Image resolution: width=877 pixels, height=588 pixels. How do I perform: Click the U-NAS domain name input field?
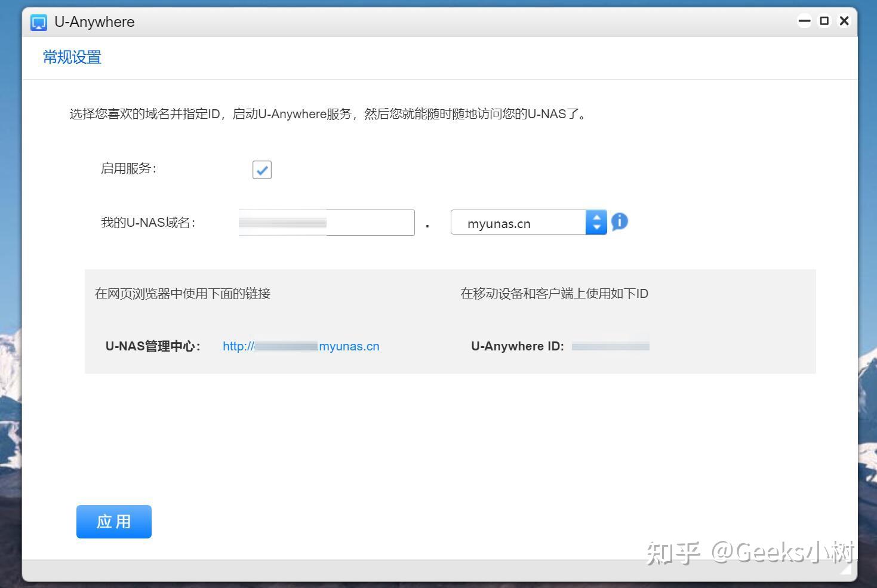pos(327,223)
